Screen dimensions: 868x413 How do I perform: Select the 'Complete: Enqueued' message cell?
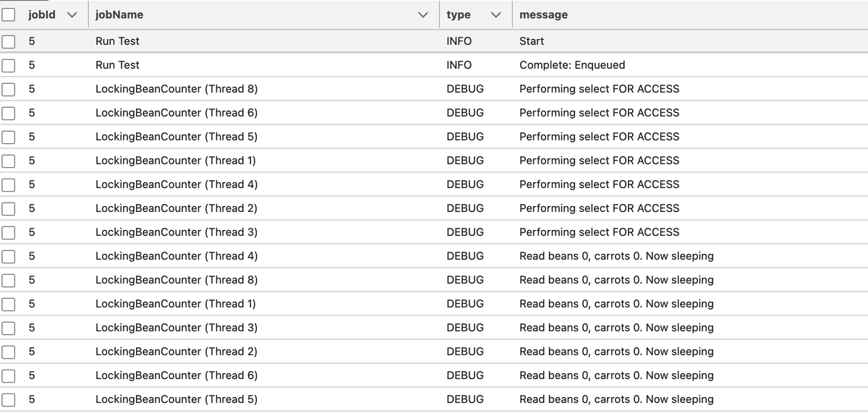572,65
